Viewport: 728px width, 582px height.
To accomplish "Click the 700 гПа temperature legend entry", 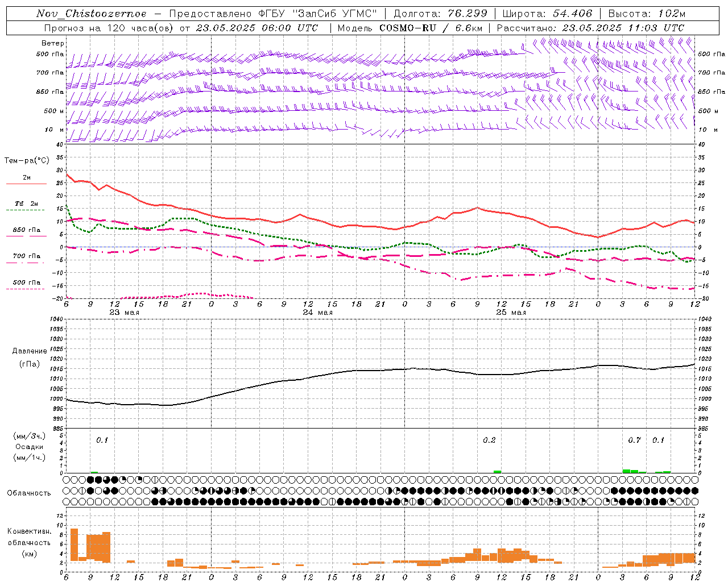I will (27, 256).
